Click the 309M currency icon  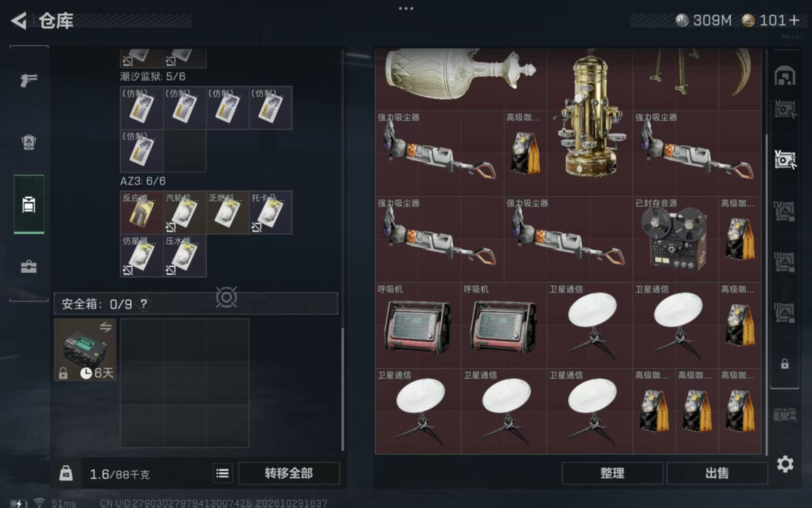[682, 20]
